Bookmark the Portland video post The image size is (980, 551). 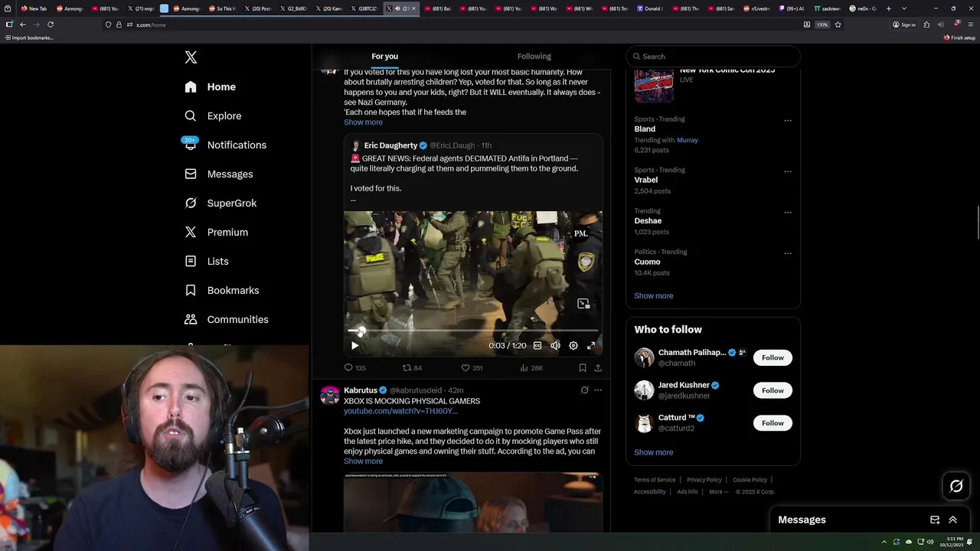tap(582, 368)
